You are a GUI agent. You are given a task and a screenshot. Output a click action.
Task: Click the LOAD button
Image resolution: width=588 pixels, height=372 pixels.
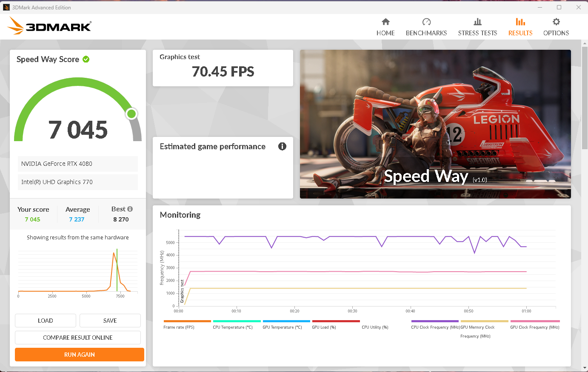[46, 321]
